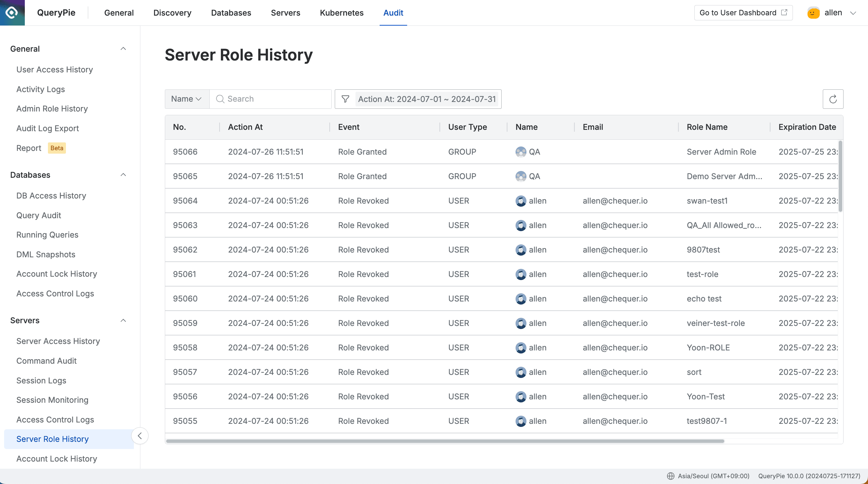This screenshot has height=484, width=868.
Task: Open the Name search attribute dropdown
Action: [x=186, y=99]
